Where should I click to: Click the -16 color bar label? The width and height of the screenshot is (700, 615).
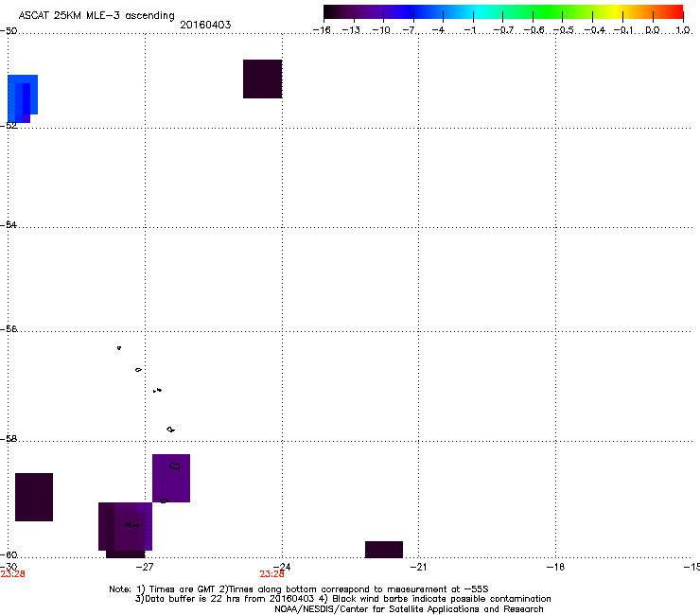click(322, 30)
